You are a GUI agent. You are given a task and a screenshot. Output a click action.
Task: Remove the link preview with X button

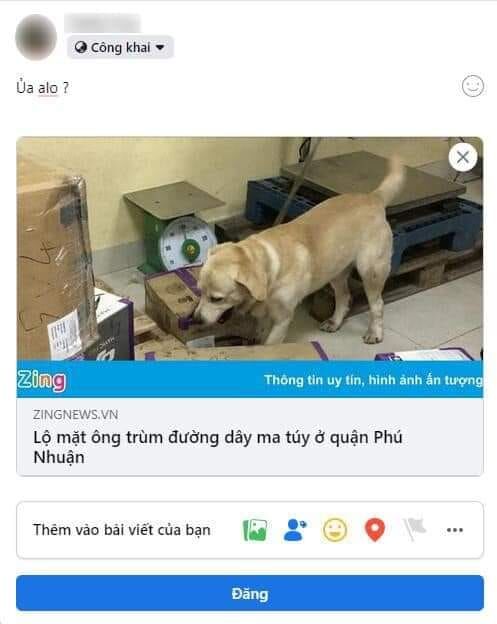(x=463, y=157)
